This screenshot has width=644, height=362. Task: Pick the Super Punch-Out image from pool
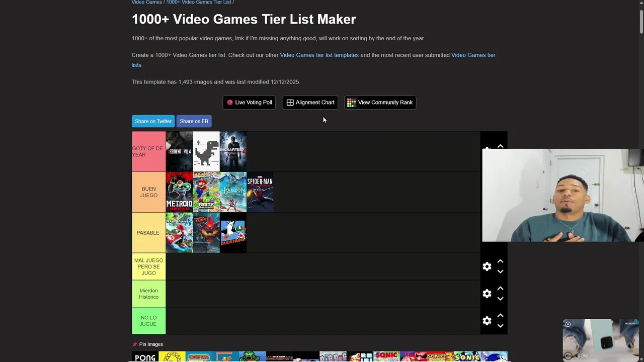click(x=279, y=357)
